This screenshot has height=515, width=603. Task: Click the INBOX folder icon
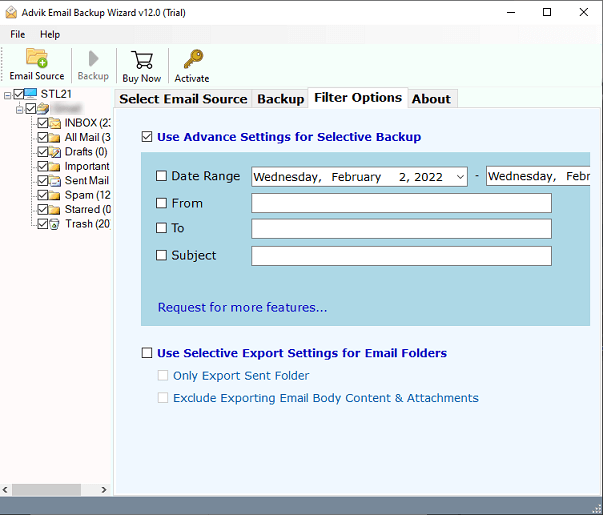tap(55, 123)
